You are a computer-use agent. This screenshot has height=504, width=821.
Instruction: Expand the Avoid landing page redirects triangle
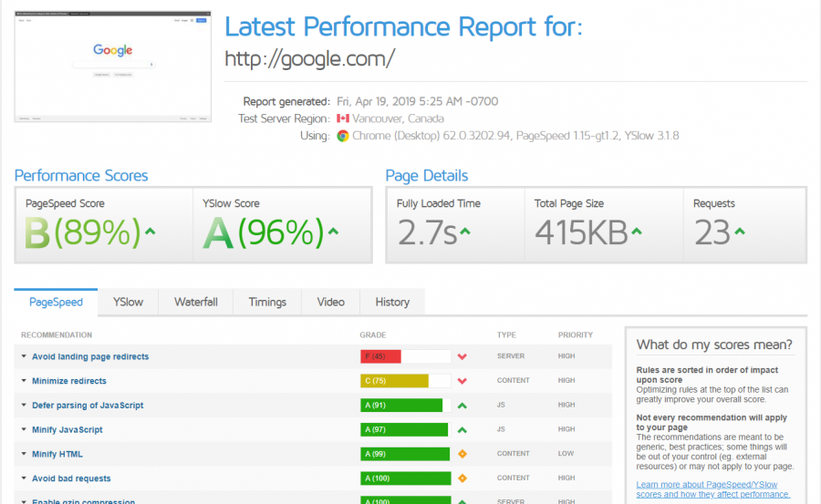tap(24, 355)
